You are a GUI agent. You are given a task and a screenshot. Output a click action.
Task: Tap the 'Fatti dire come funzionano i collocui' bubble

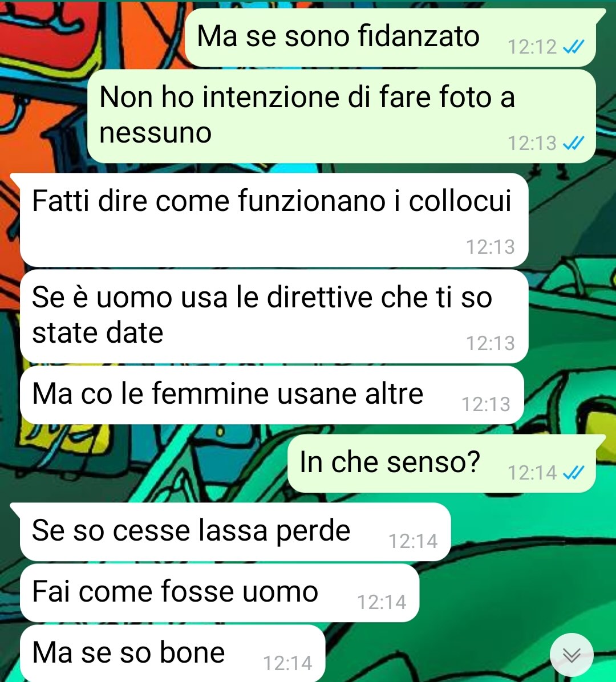(274, 220)
